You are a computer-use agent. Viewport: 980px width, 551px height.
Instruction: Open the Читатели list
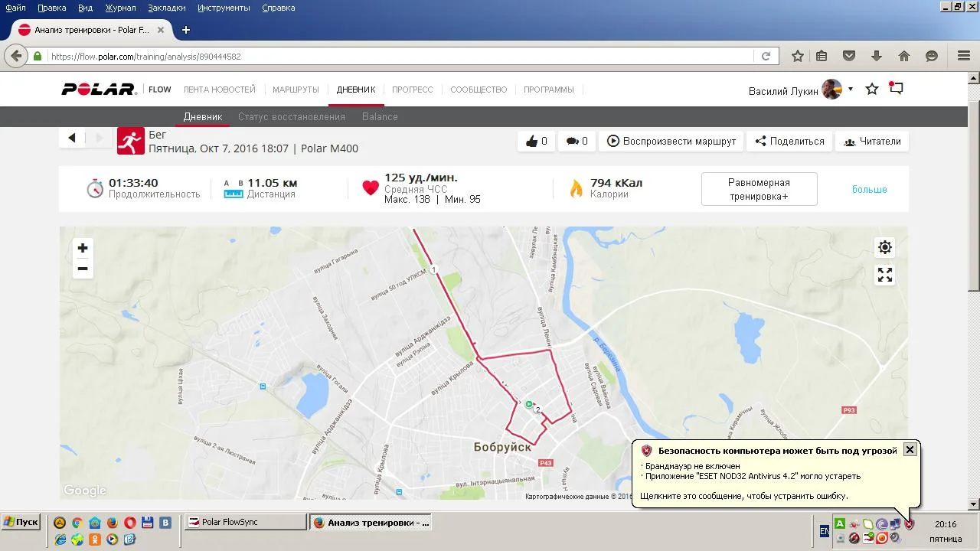click(x=872, y=141)
